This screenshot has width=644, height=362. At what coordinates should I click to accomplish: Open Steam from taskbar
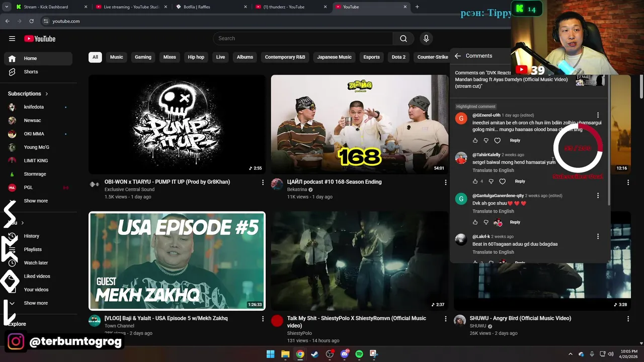[x=315, y=354]
